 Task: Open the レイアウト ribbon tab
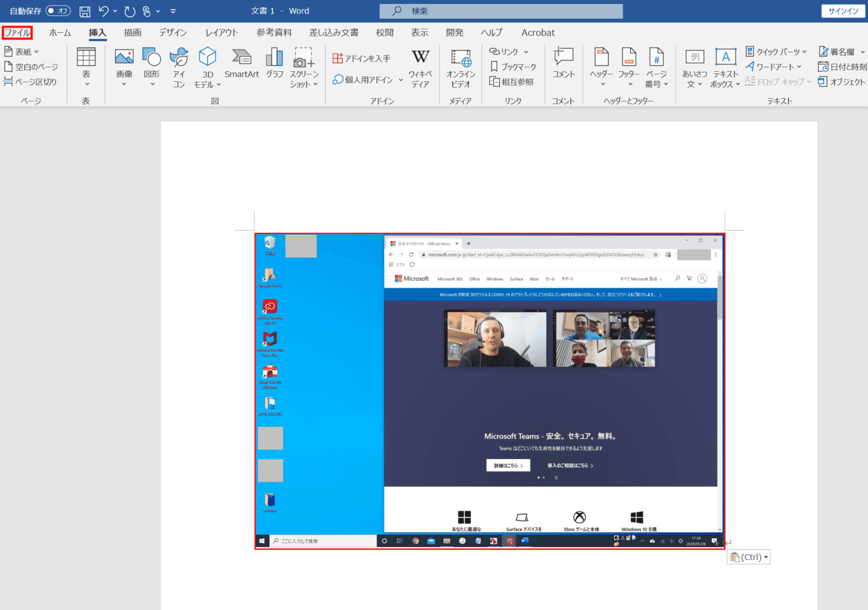tap(222, 33)
